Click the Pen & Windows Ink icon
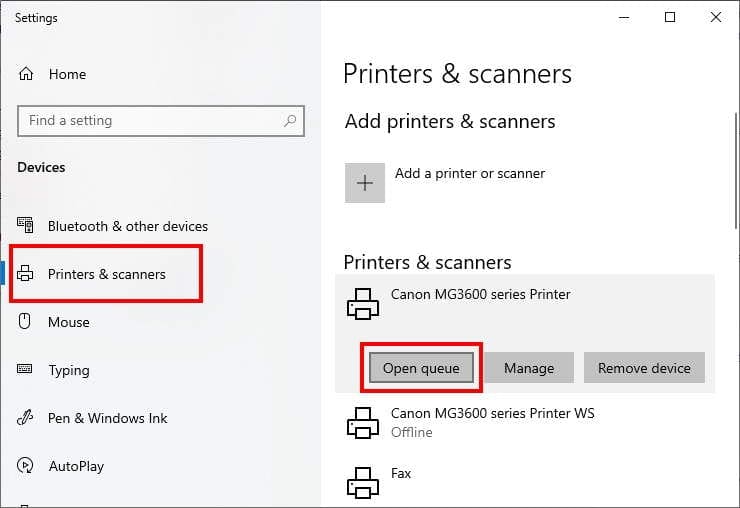 [x=25, y=417]
